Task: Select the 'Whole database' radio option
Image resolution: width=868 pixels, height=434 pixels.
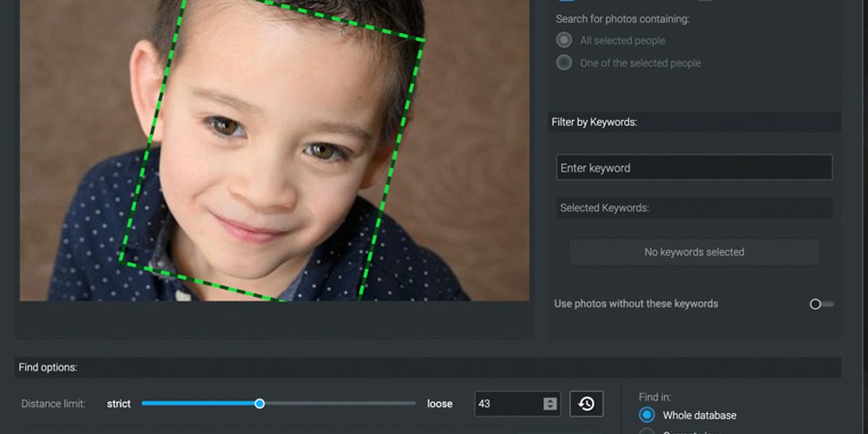Action: coord(647,415)
